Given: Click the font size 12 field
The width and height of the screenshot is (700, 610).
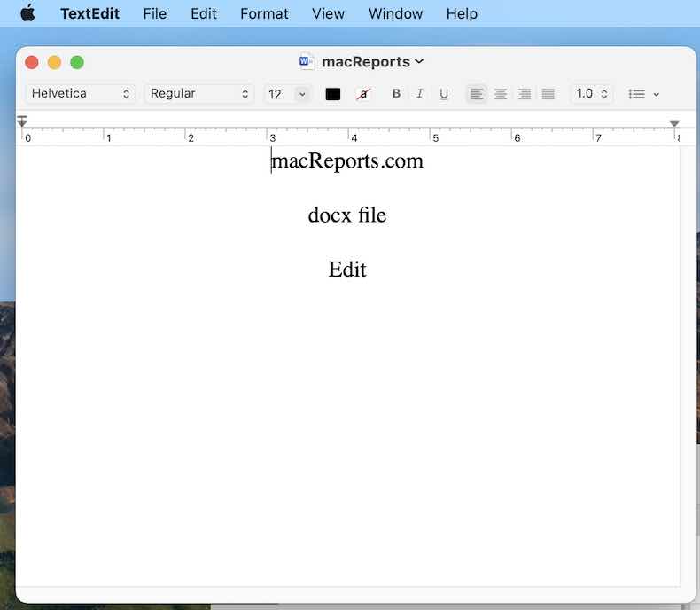Looking at the screenshot, I should (279, 94).
